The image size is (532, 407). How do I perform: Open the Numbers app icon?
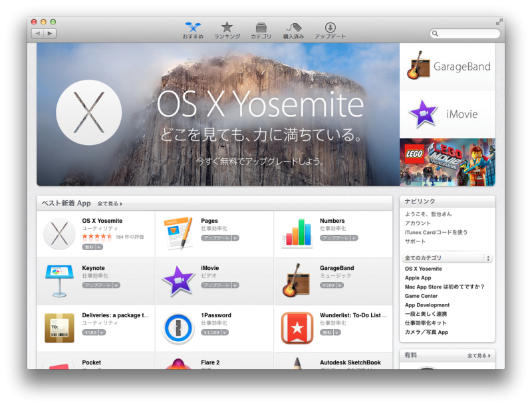coord(297,233)
